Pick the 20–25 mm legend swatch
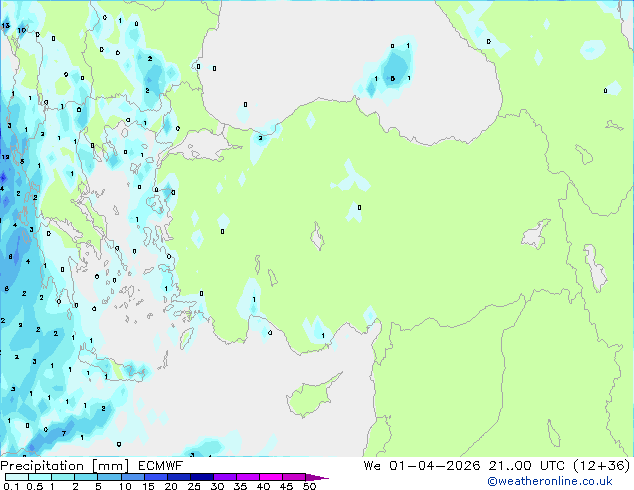Screen dimensions: 634x490 179,477
